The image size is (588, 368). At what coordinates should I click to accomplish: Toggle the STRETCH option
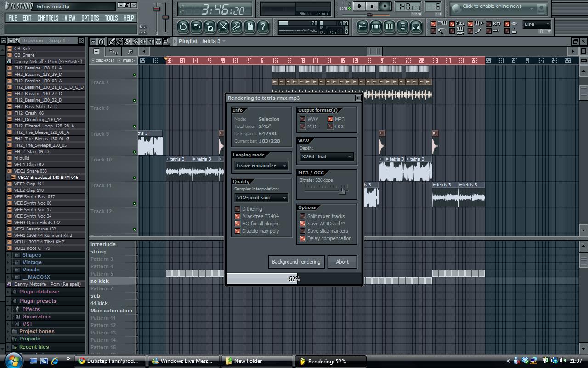pos(127,60)
